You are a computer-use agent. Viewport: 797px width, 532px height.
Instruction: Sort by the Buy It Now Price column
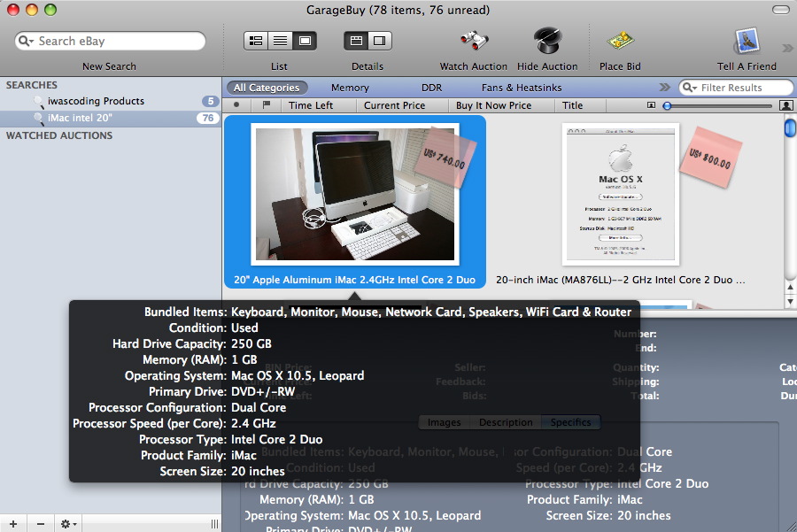coord(501,105)
